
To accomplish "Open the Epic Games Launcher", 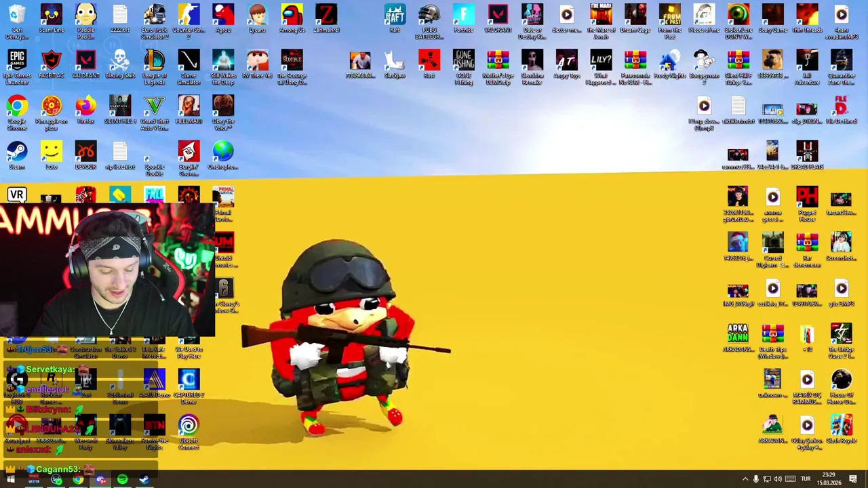I will [x=17, y=67].
